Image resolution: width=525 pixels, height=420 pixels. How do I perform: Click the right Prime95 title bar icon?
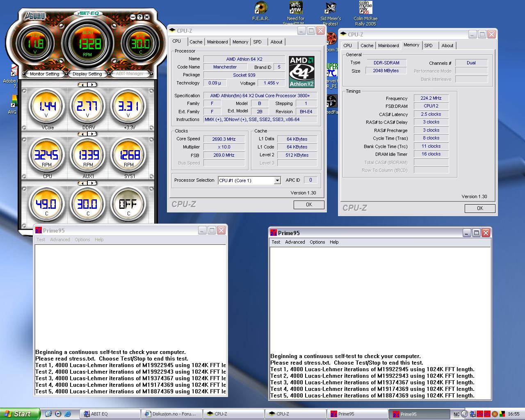point(274,233)
